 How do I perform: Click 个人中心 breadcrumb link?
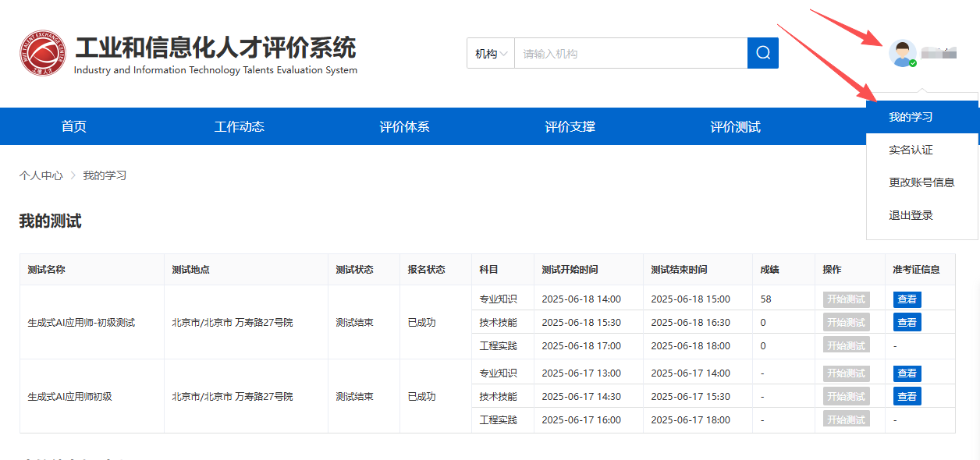point(41,175)
